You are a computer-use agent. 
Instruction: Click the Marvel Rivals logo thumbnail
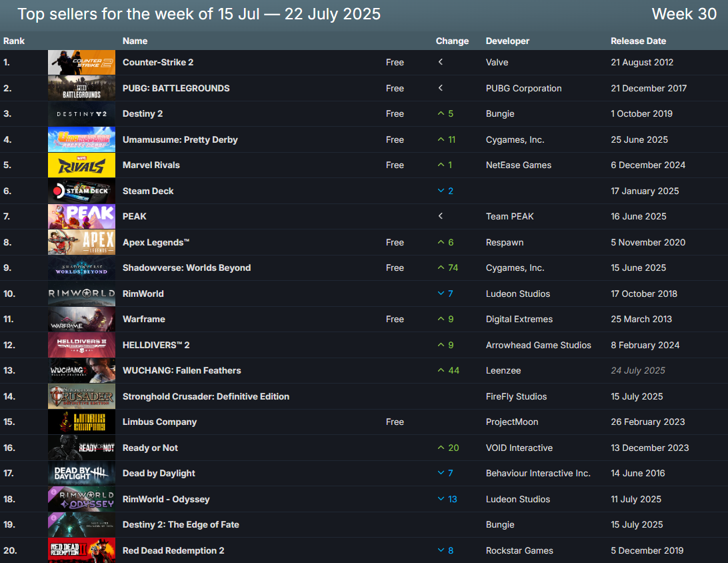click(x=81, y=165)
